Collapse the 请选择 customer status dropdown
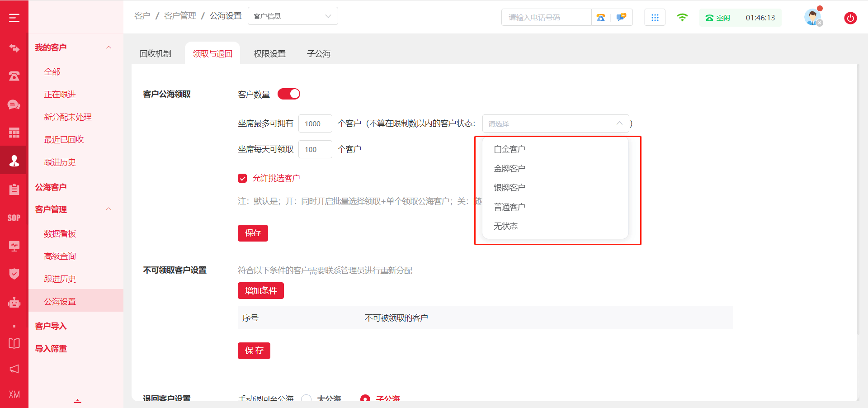 (x=555, y=123)
